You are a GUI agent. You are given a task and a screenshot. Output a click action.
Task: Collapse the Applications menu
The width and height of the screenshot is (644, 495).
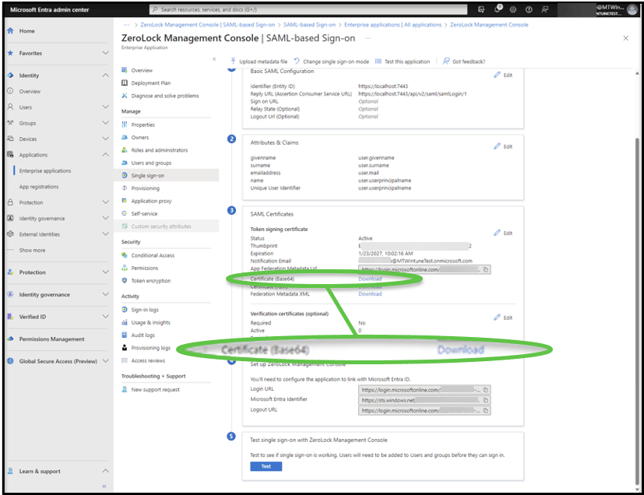pos(106,155)
